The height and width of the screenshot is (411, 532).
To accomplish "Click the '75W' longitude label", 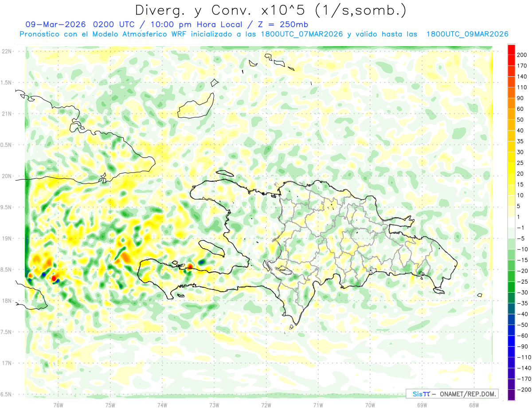I will coord(110,405).
